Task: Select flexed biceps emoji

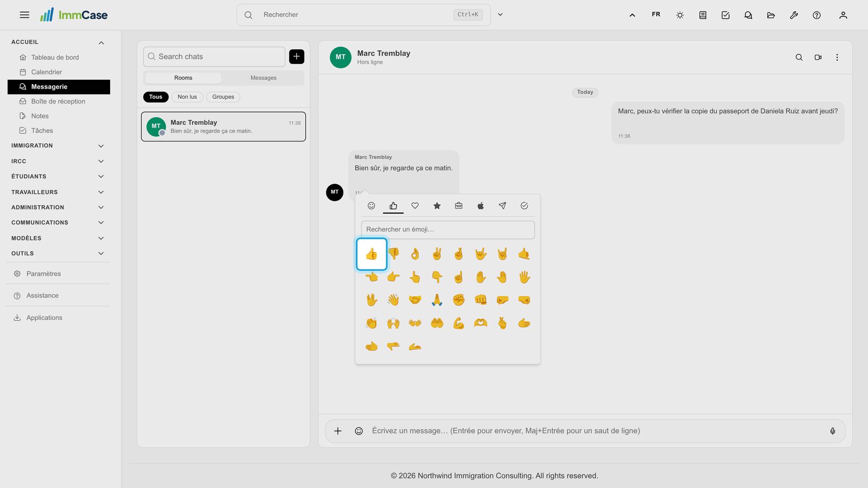Action: [x=459, y=323]
